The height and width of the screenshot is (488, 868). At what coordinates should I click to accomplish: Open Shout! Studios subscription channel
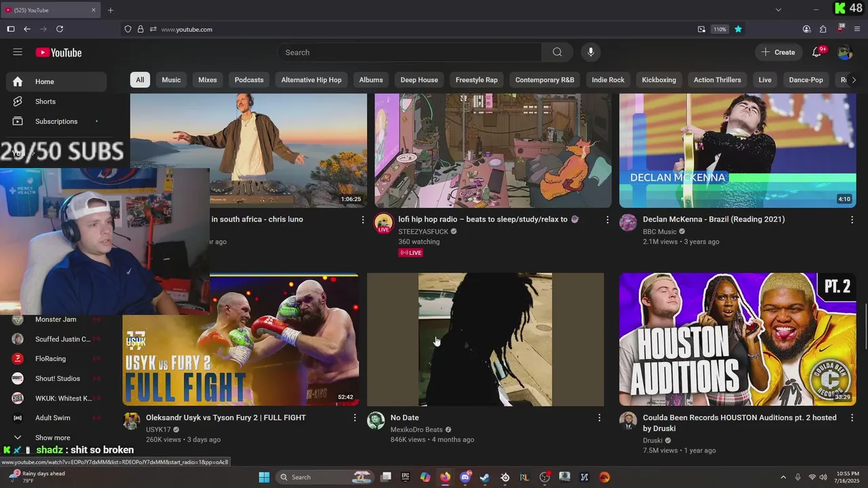click(x=56, y=378)
